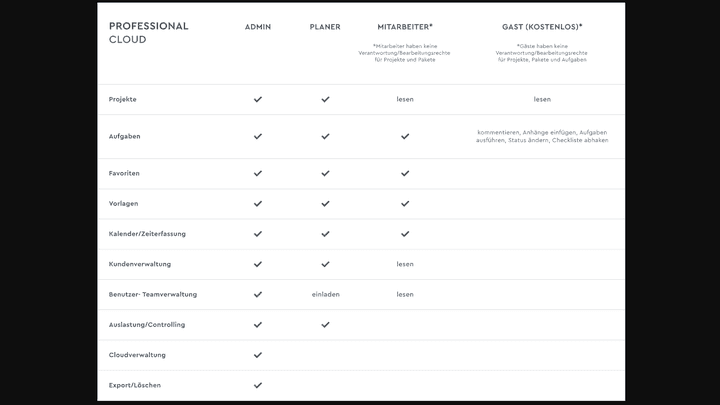Viewport: 720px width, 405px height.
Task: Click the Mitarbeiter checkmark for Favoriten
Action: coord(405,174)
